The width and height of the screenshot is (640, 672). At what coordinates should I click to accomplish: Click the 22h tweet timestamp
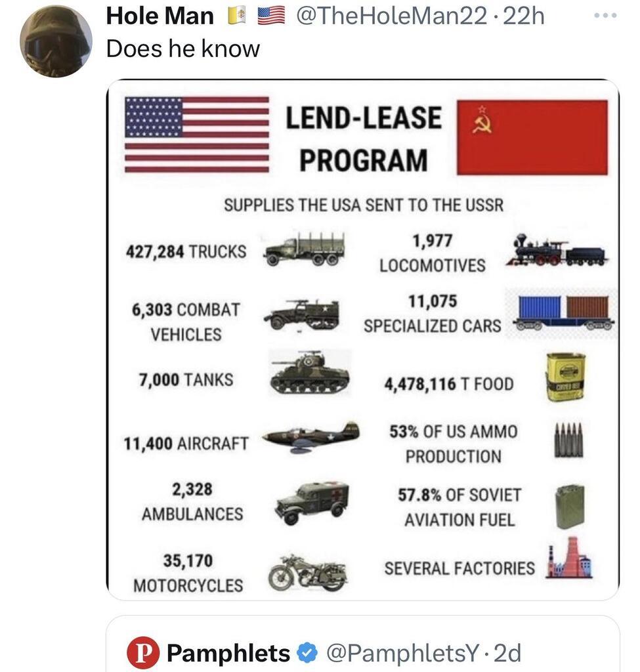(x=525, y=16)
